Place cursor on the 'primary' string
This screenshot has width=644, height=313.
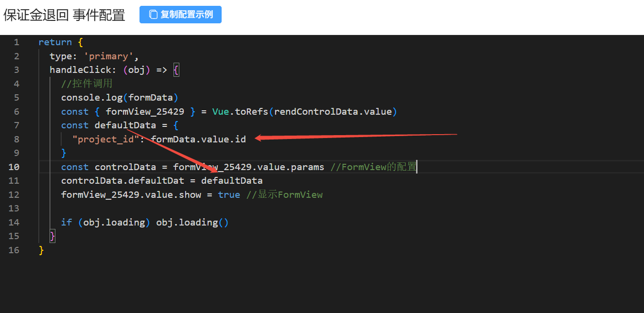tap(109, 56)
